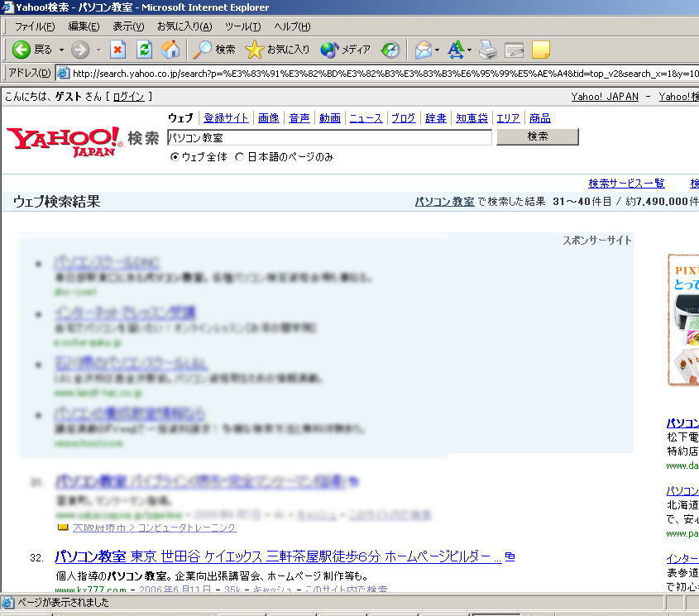Image resolution: width=699 pixels, height=616 pixels.
Task: Select the ウェブ全体 radio button
Action: coord(175,157)
